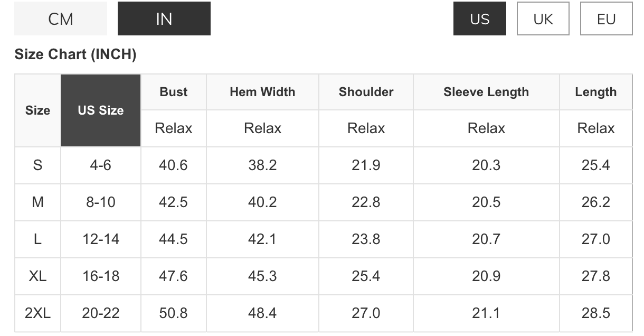Image resolution: width=644 pixels, height=336 pixels.
Task: Click the Length column header
Action: 595,92
